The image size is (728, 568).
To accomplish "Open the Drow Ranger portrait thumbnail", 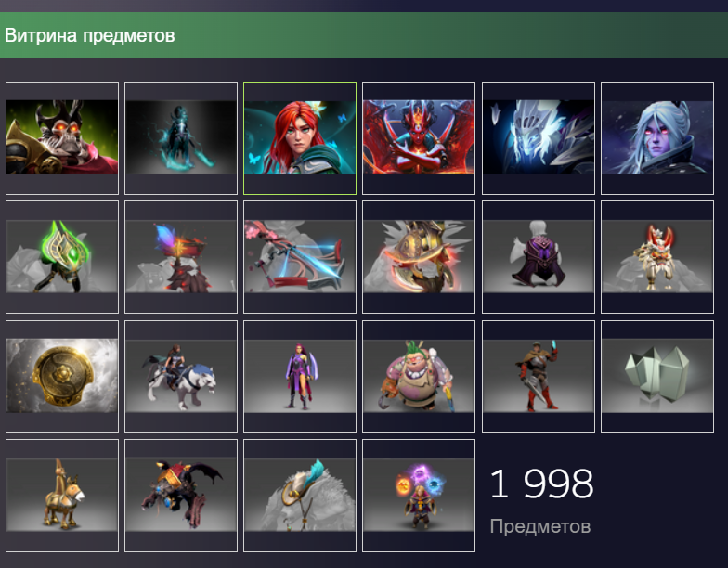I will 657,137.
